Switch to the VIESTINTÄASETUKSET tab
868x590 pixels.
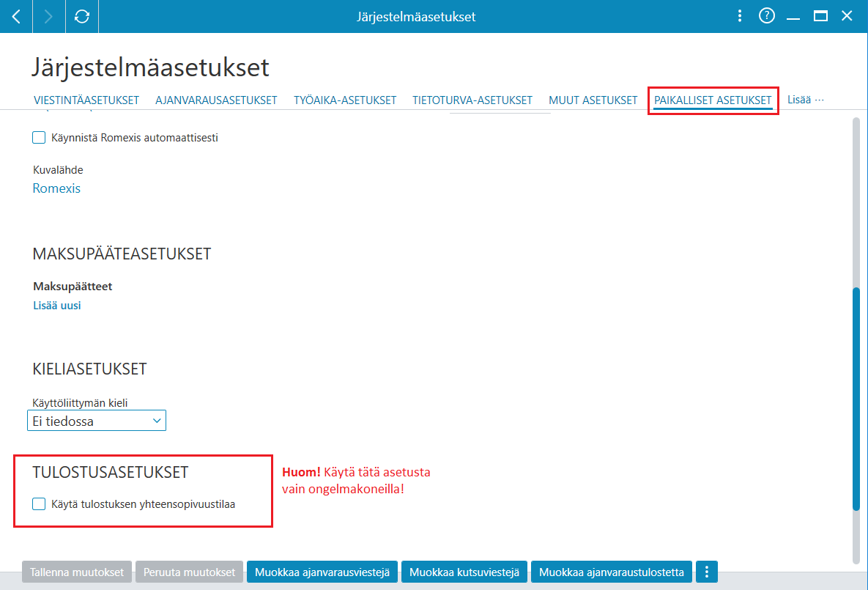(86, 100)
